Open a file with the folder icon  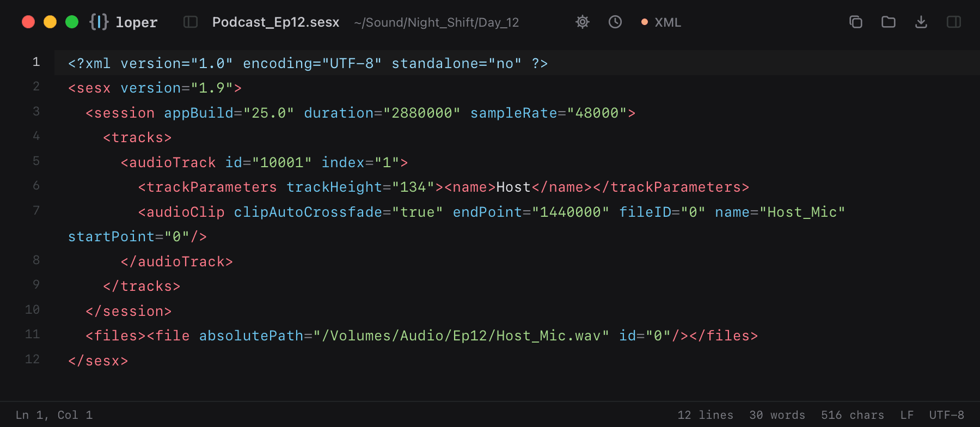click(889, 22)
